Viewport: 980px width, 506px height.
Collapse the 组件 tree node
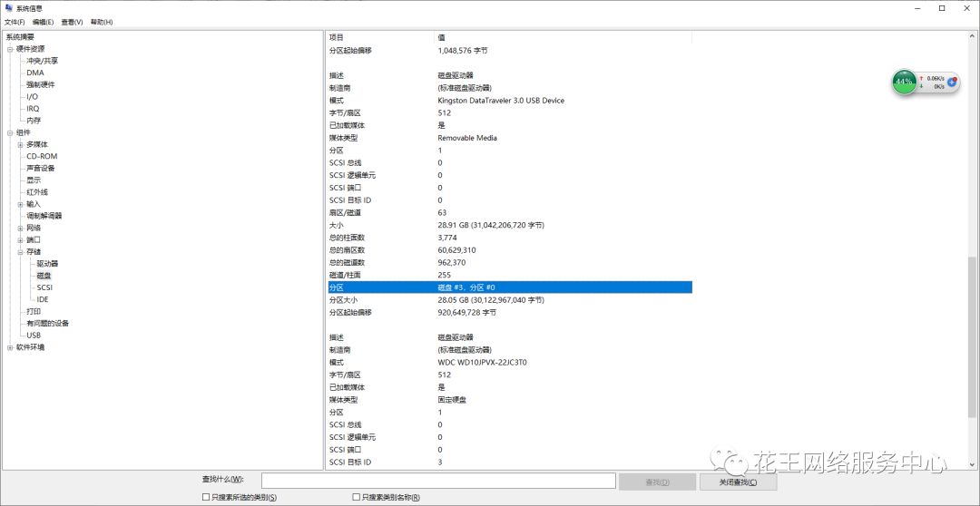[10, 132]
